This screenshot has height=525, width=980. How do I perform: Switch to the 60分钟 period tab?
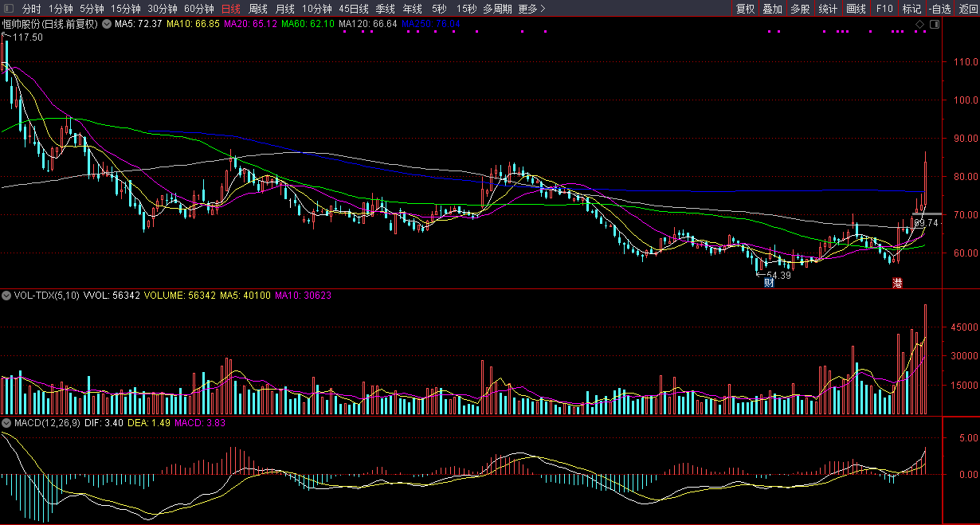pos(199,9)
